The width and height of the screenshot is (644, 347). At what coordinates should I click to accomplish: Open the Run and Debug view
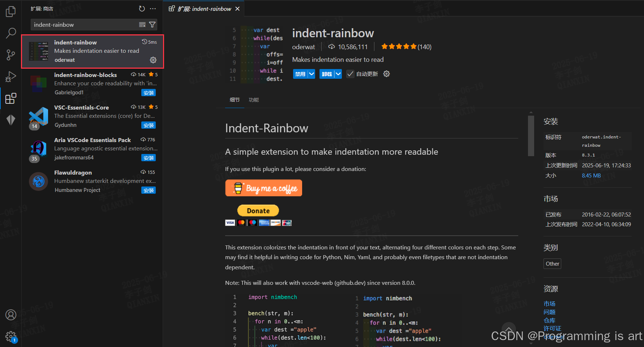tap(11, 77)
